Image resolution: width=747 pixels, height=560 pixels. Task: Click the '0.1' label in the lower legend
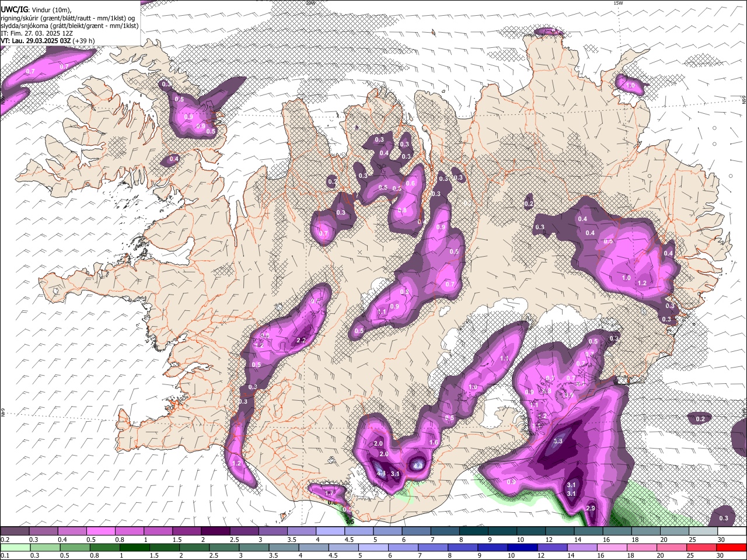pyautogui.click(x=5, y=555)
